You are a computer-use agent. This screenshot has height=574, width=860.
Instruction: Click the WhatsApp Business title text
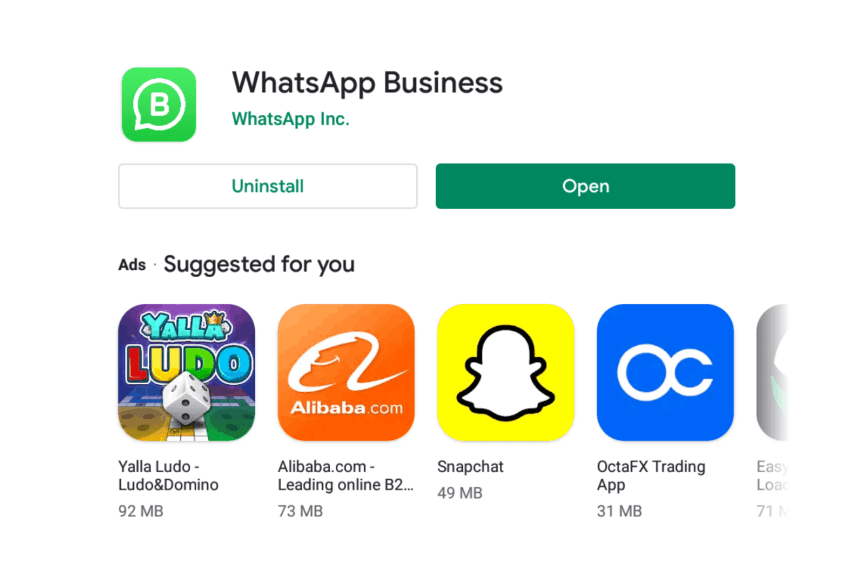(367, 83)
